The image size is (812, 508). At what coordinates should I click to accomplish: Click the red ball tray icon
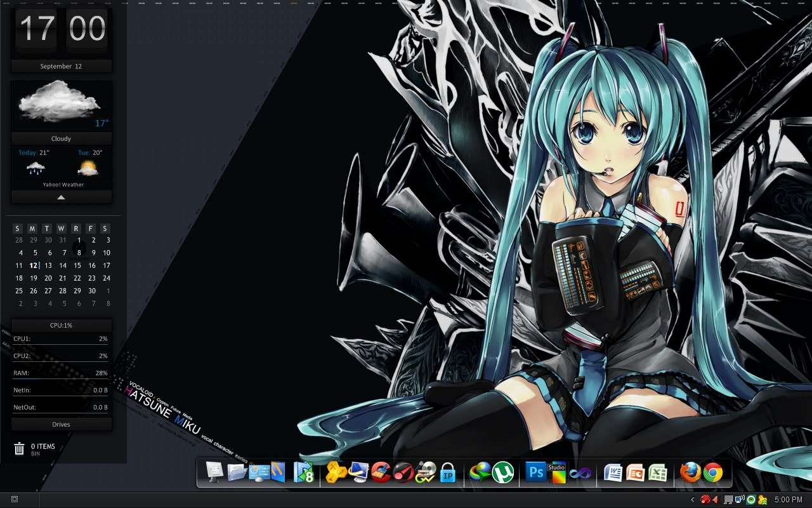[705, 500]
